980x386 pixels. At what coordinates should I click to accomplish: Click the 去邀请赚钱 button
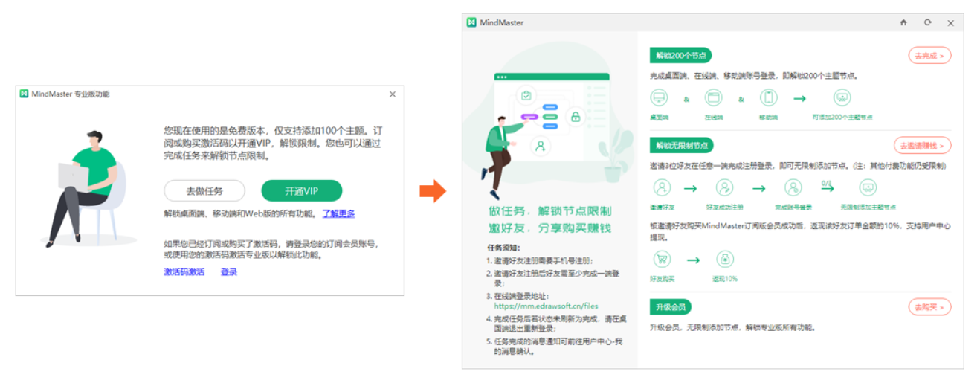[x=922, y=146]
